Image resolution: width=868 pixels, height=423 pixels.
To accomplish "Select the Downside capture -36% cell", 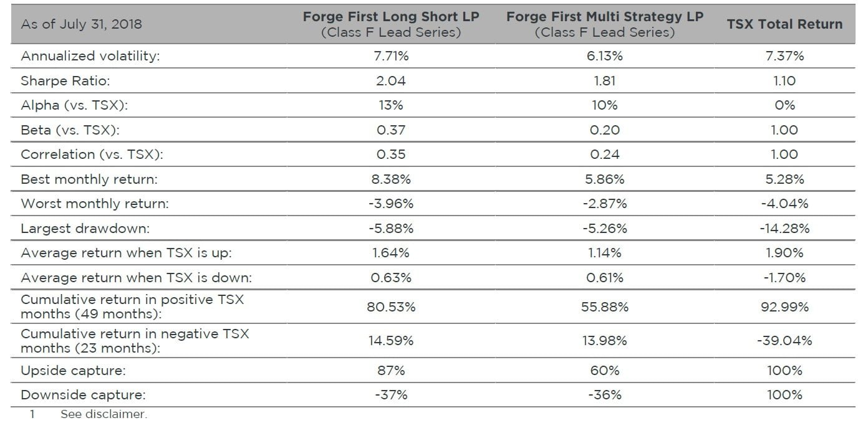I will click(x=604, y=395).
